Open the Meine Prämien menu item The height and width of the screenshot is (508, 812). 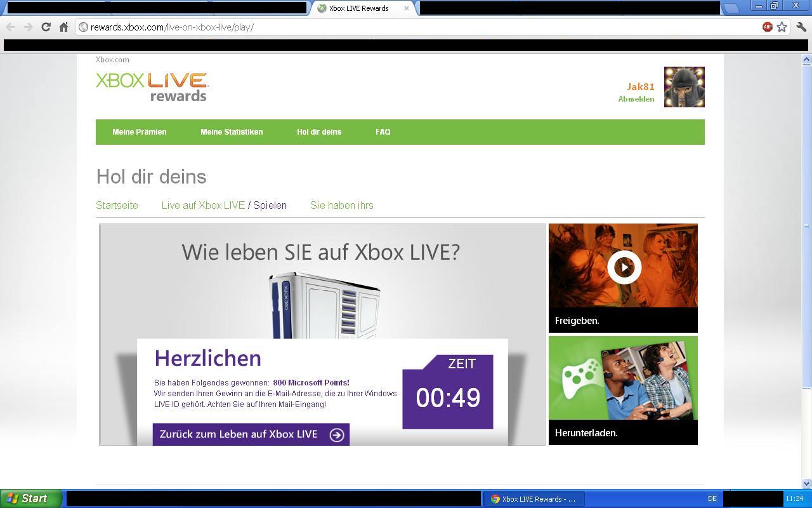[140, 132]
